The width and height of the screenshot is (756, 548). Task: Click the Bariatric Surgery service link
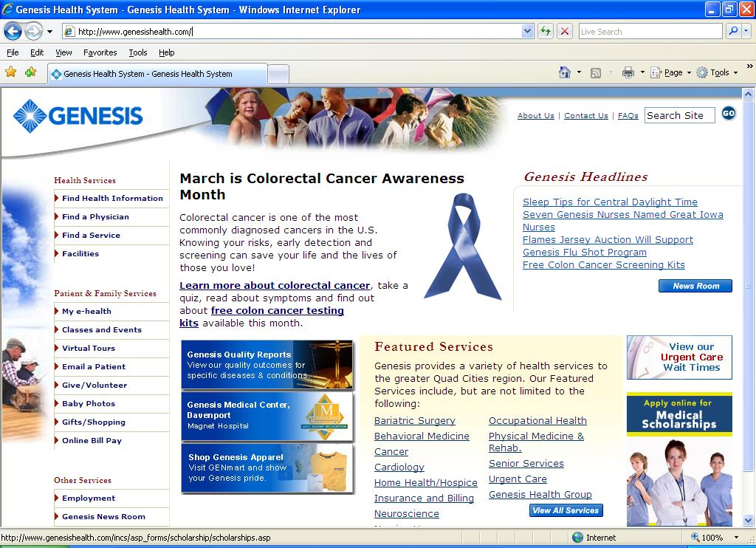click(x=415, y=421)
